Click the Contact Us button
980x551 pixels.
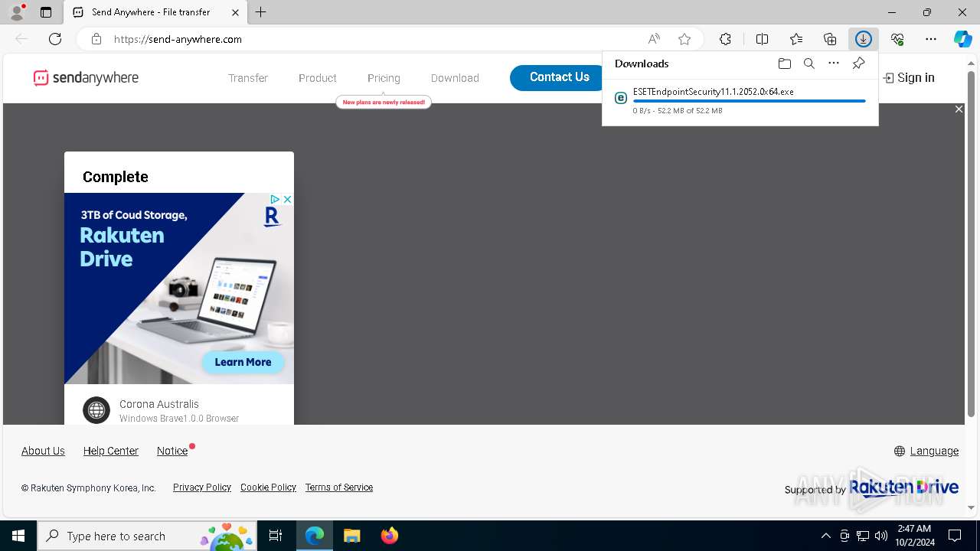pos(560,77)
